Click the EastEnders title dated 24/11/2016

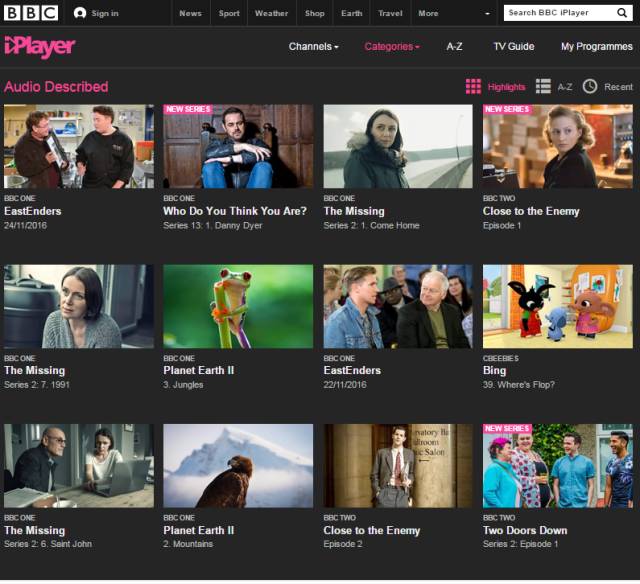click(x=33, y=211)
